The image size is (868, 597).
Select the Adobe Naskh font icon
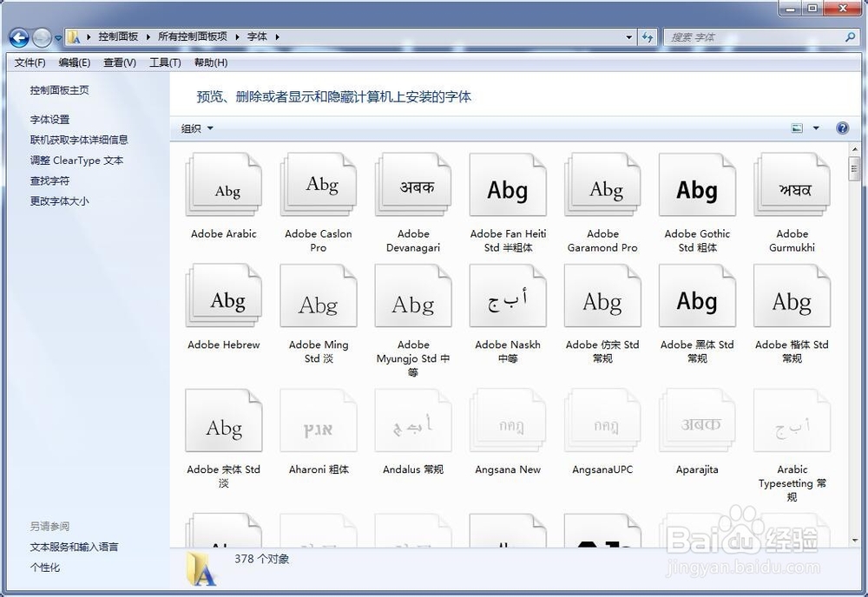click(x=508, y=296)
